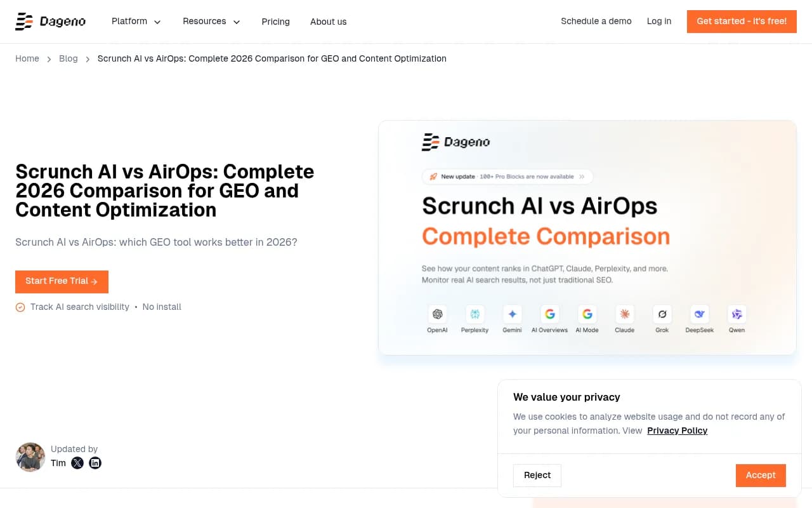Click the author name Tim

pos(58,463)
